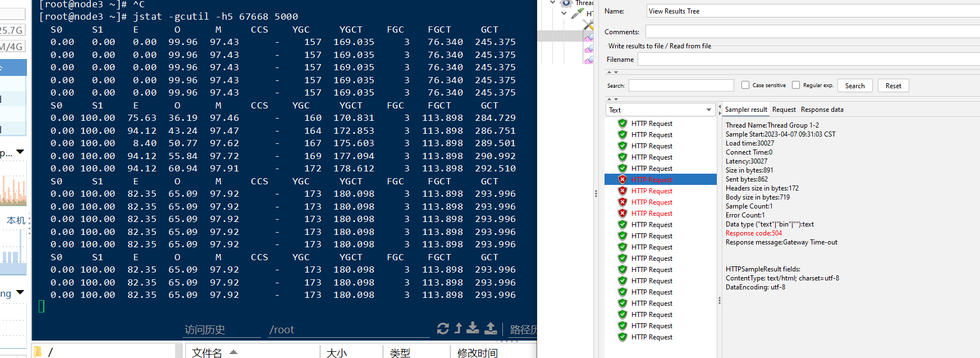This screenshot has height=358, width=980.
Task: Click the 'jstat -gcutil -h5 67668 5000' command in terminal
Action: coord(216,17)
